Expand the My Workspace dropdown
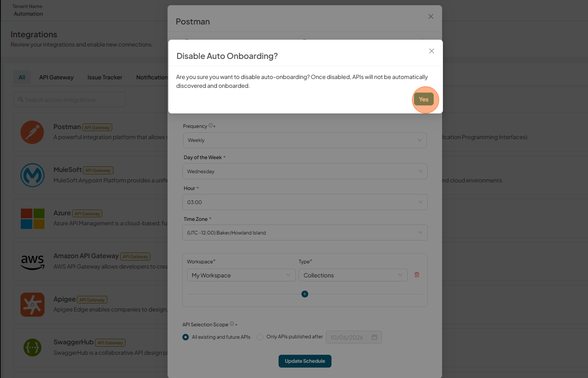Screen dimensions: 588x378 (x=241, y=275)
